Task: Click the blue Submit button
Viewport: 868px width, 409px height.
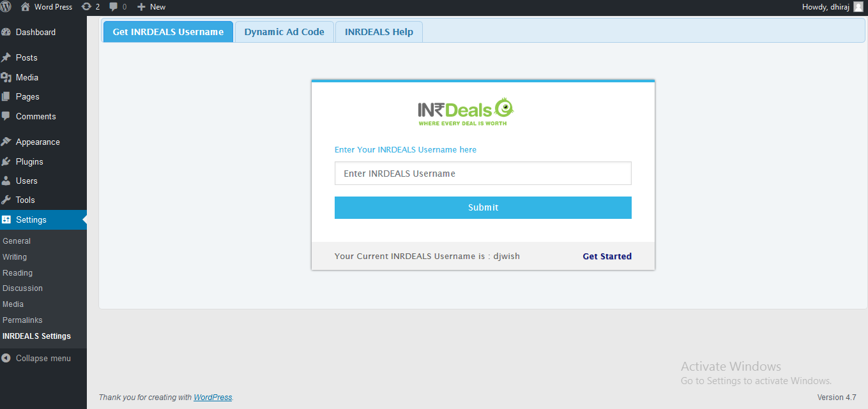Action: pos(483,207)
